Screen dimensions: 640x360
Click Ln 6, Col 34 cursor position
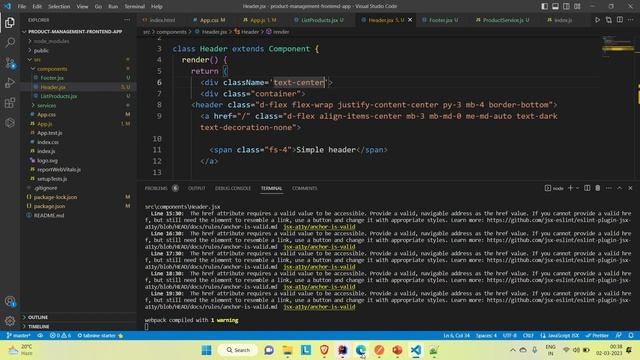pos(456,336)
